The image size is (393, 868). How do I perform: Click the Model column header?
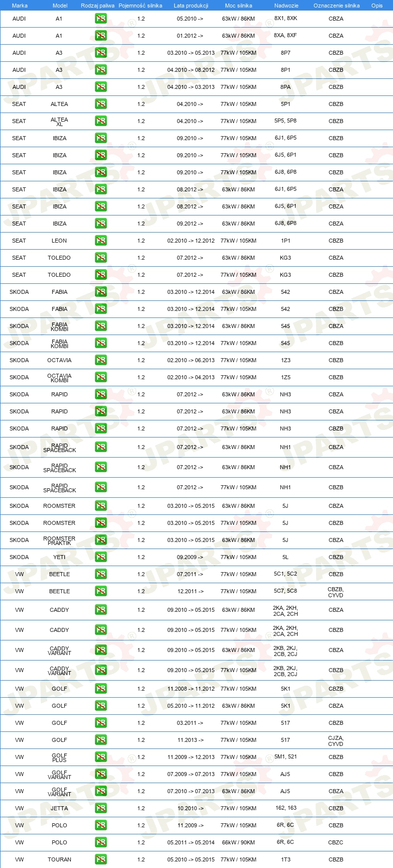coord(60,6)
